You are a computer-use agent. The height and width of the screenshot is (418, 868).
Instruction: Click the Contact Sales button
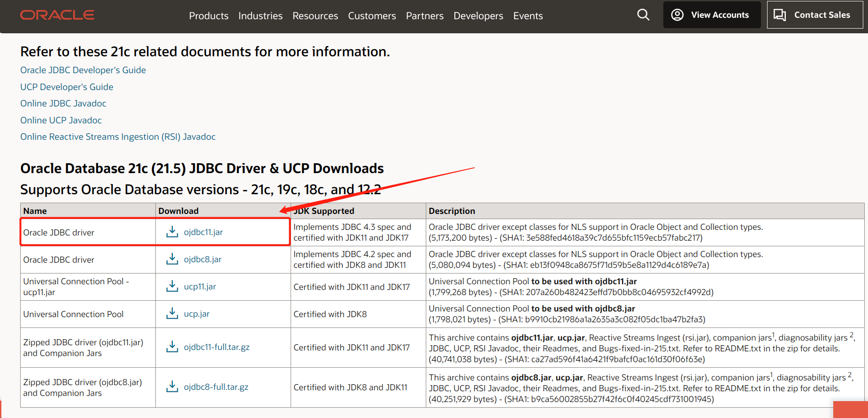tap(815, 15)
